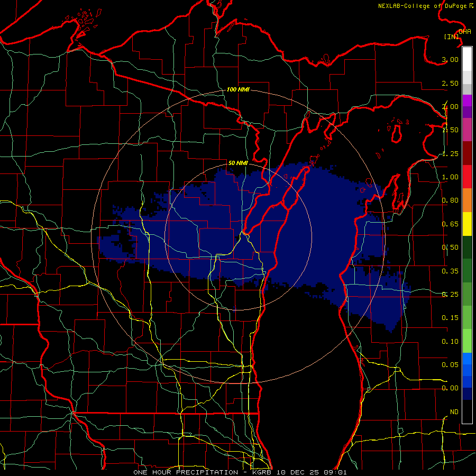
Task: Click the OHA product label
Action: click(x=465, y=32)
